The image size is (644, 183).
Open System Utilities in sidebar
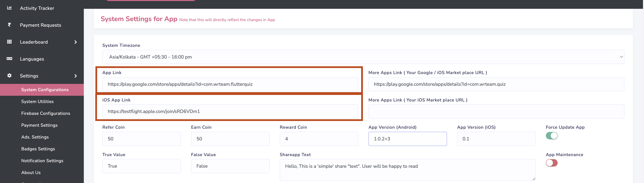point(38,101)
